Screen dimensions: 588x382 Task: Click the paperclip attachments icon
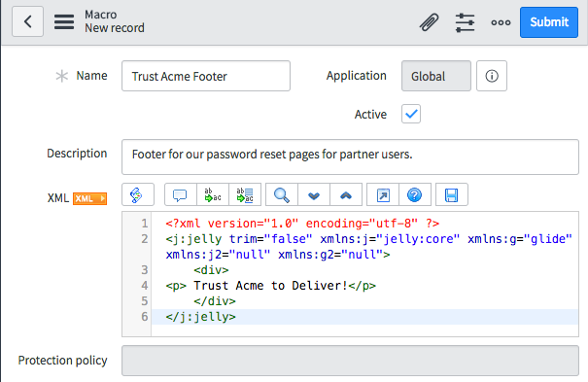coord(429,22)
